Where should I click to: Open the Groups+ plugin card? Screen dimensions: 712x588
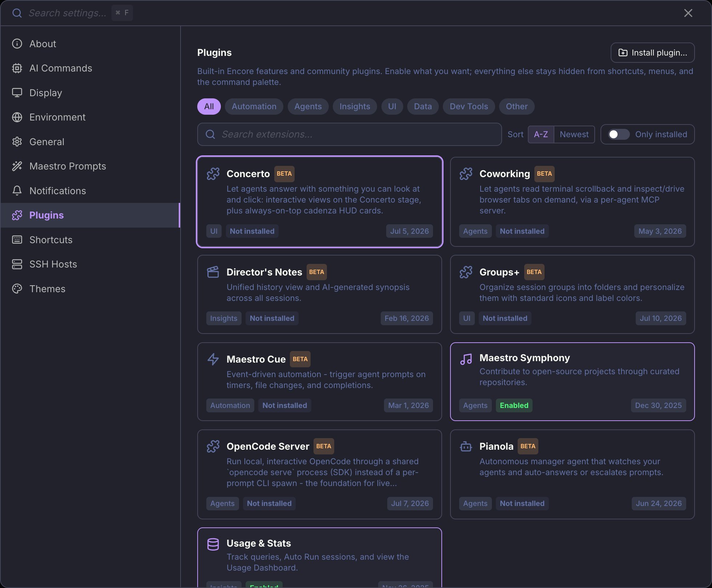[x=572, y=294]
